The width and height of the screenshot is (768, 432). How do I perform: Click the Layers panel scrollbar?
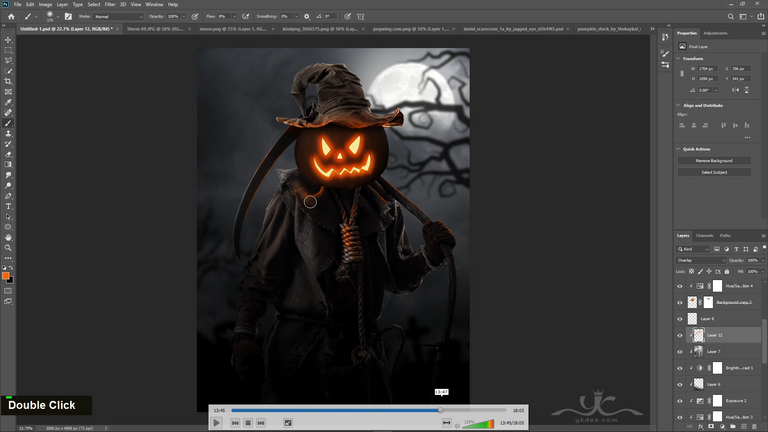click(x=764, y=341)
